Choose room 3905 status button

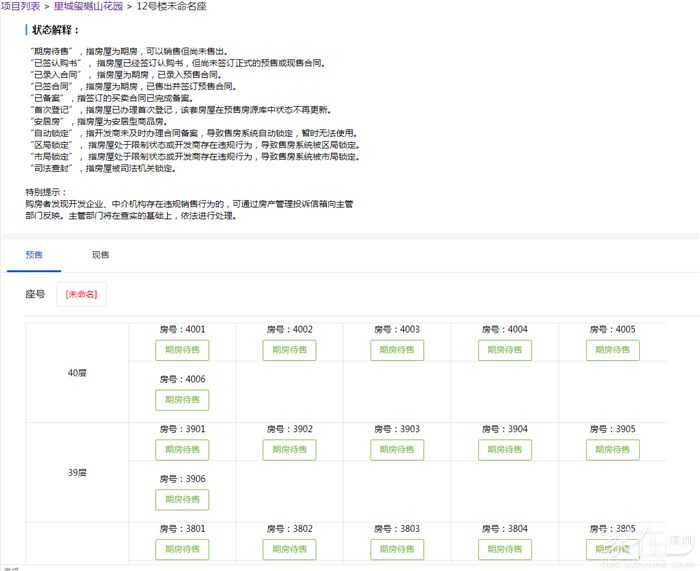(x=612, y=450)
